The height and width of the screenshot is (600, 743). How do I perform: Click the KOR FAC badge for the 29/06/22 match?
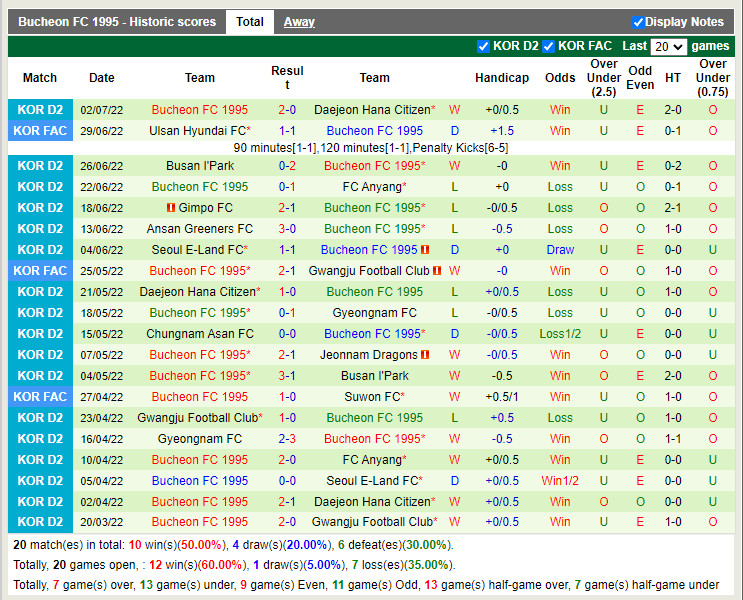pos(40,130)
